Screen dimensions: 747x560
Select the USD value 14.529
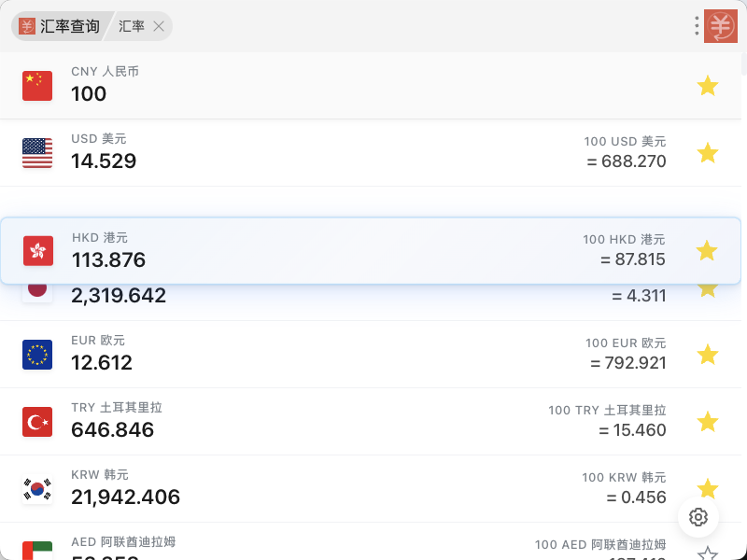[x=104, y=161]
